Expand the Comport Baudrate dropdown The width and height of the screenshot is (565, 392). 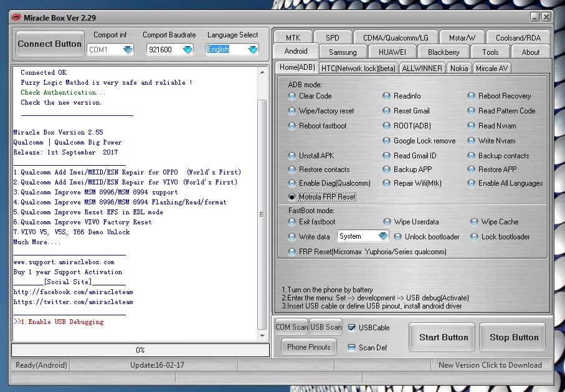pyautogui.click(x=188, y=50)
